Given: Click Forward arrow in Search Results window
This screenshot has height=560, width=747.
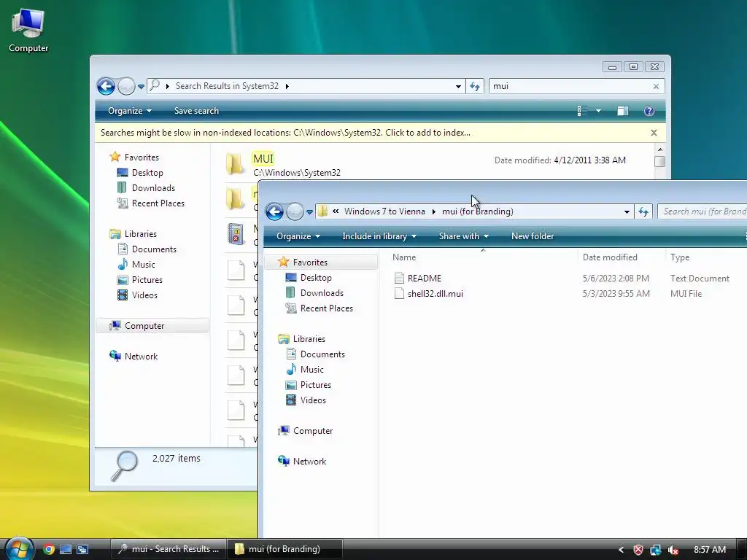Looking at the screenshot, I should click(126, 86).
